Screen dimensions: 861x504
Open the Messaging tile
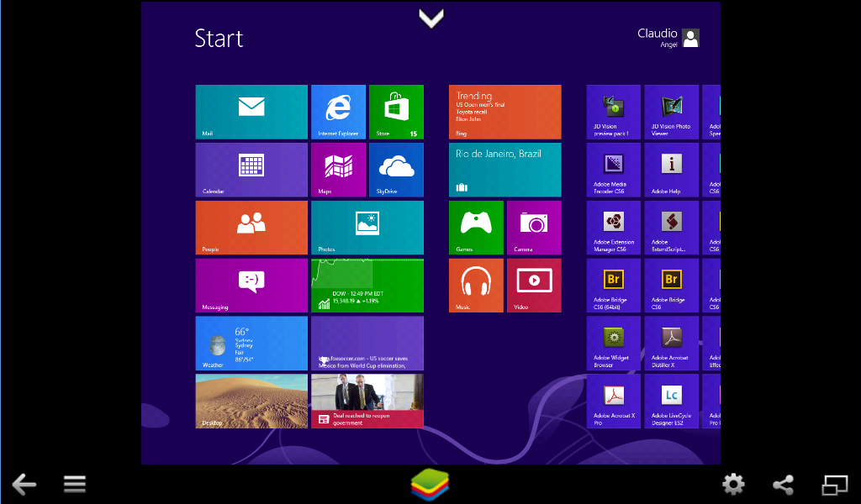pos(251,286)
